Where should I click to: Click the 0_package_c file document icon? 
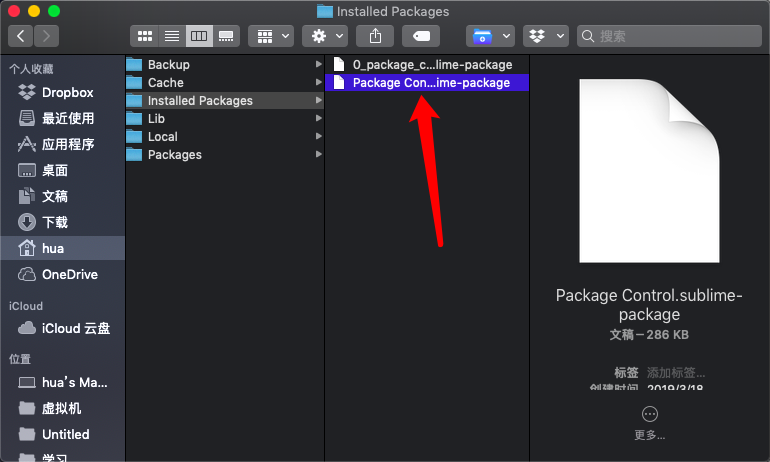click(x=339, y=64)
